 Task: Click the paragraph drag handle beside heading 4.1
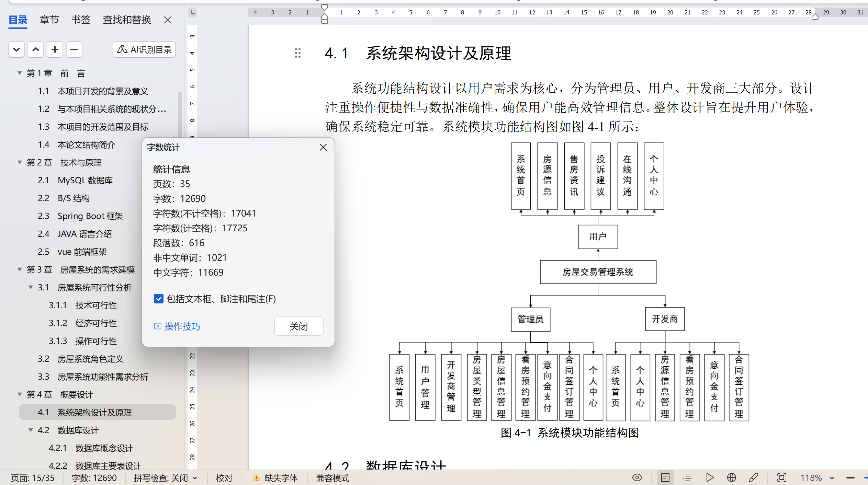coord(297,53)
